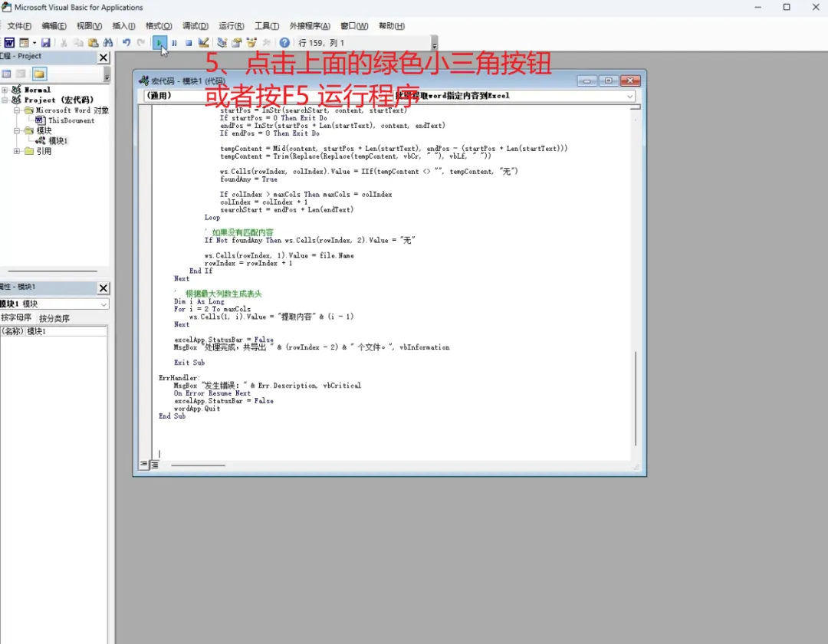828x644 pixels.
Task: Open the 帮助(H) menu
Action: pyautogui.click(x=391, y=26)
